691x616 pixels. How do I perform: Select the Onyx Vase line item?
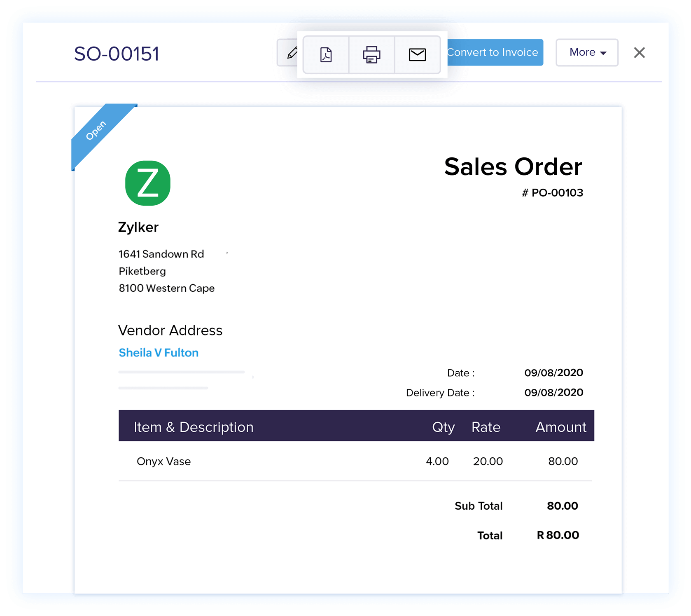pyautogui.click(x=164, y=461)
